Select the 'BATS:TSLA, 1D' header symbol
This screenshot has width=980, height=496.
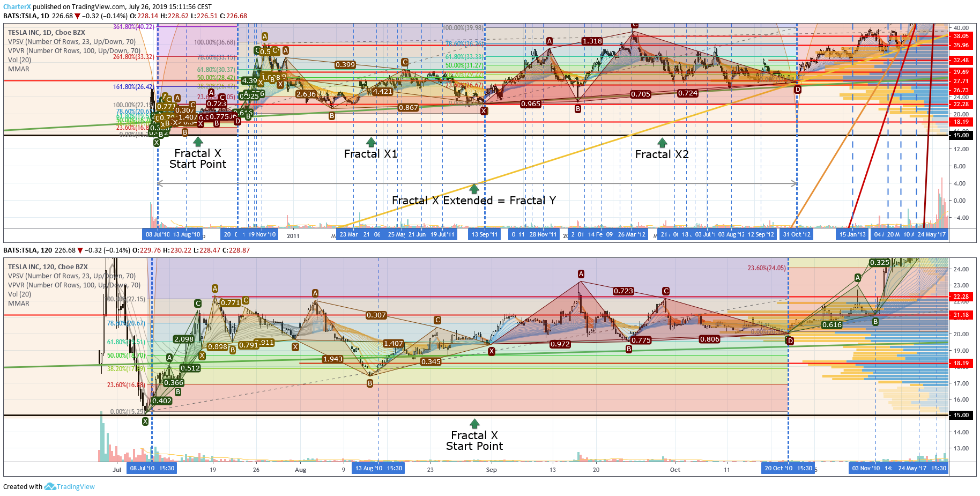point(26,16)
